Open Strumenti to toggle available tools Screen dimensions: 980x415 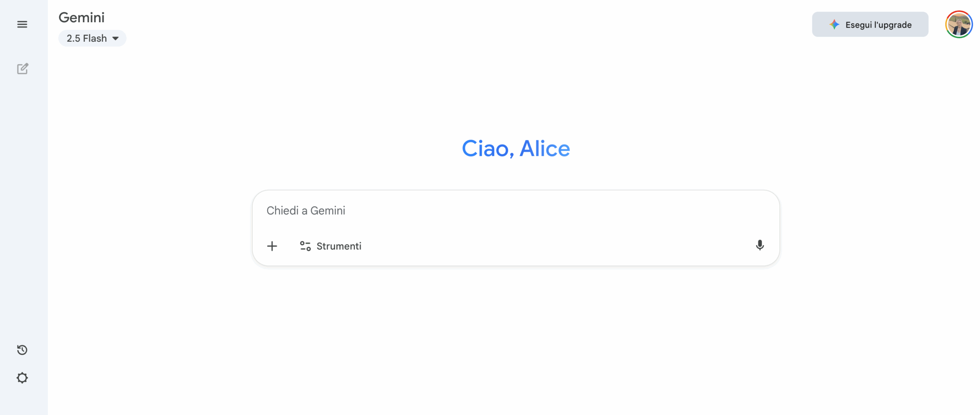click(330, 246)
